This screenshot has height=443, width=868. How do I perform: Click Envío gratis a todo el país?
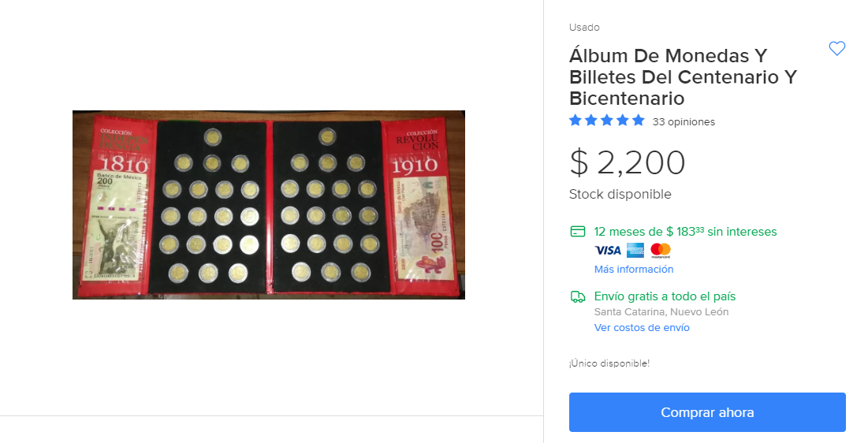click(665, 296)
